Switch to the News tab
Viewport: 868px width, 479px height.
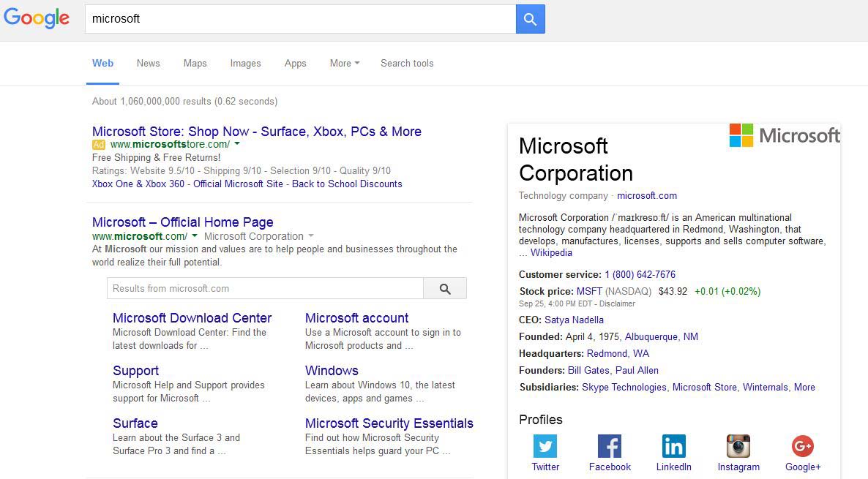tap(148, 64)
